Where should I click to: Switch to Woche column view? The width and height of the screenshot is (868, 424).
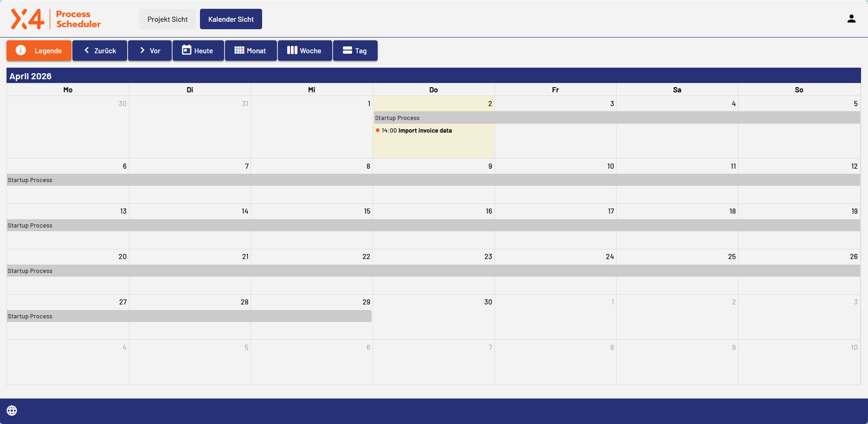tap(304, 51)
